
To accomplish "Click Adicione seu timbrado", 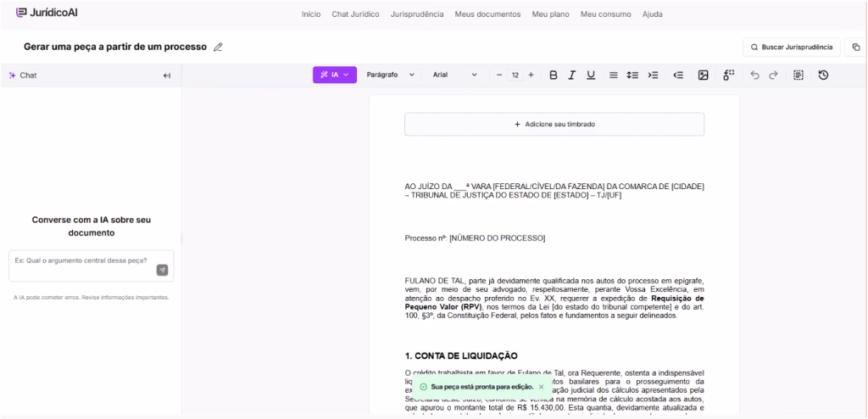I will (554, 124).
